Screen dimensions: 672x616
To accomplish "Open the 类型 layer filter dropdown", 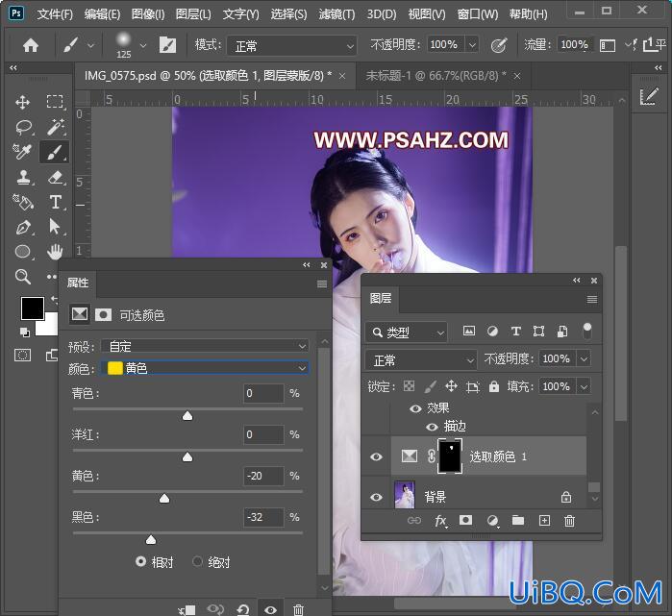I will click(x=407, y=333).
